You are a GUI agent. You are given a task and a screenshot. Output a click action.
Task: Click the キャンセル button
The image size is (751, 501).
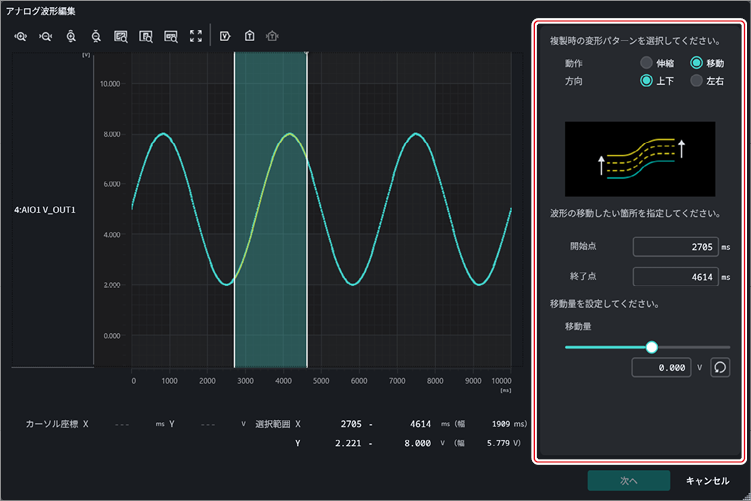click(x=707, y=480)
